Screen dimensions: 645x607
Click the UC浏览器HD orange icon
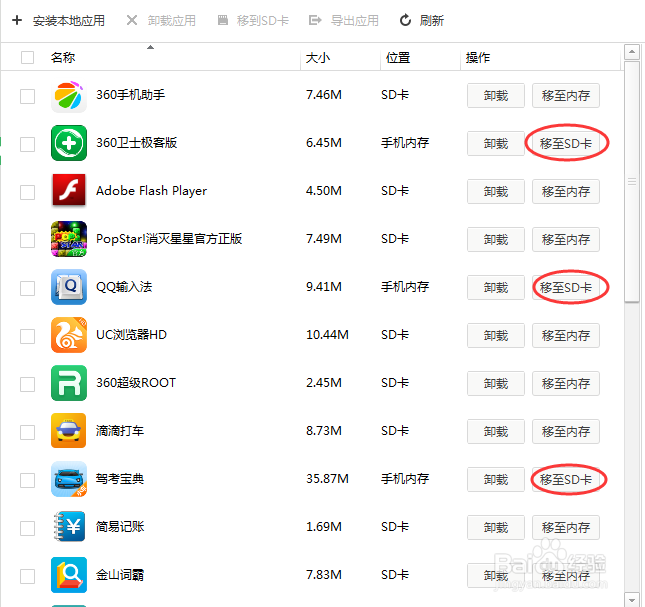pyautogui.click(x=69, y=335)
